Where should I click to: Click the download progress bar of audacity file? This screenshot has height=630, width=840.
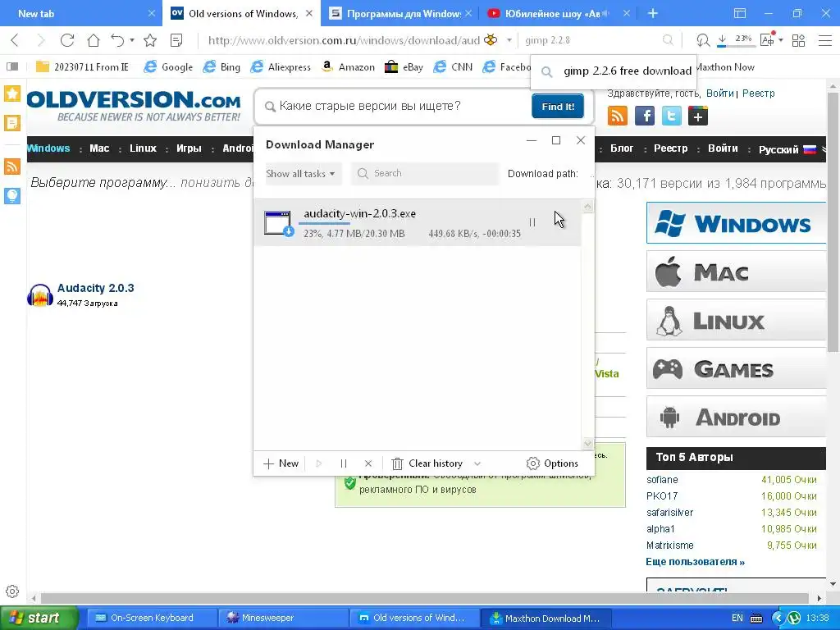[x=325, y=223]
